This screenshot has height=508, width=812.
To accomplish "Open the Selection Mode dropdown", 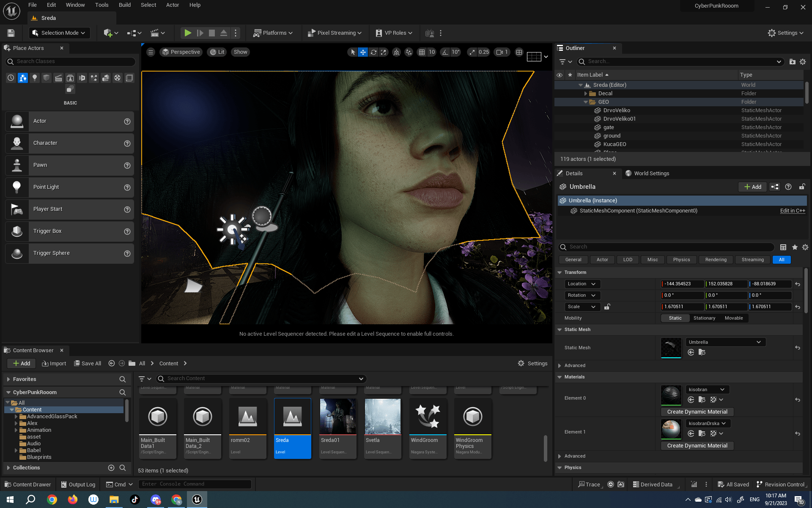I will (x=59, y=33).
